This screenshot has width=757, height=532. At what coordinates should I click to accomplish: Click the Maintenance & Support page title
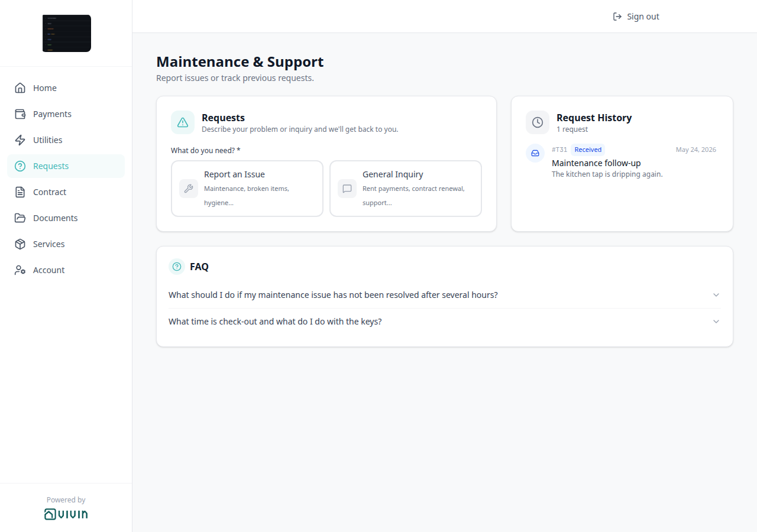(x=240, y=62)
